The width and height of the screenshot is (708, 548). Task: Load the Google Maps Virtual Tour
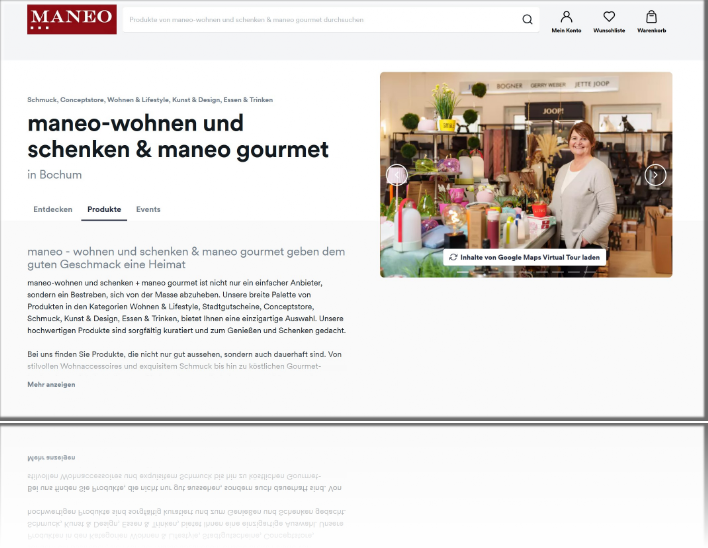(525, 257)
